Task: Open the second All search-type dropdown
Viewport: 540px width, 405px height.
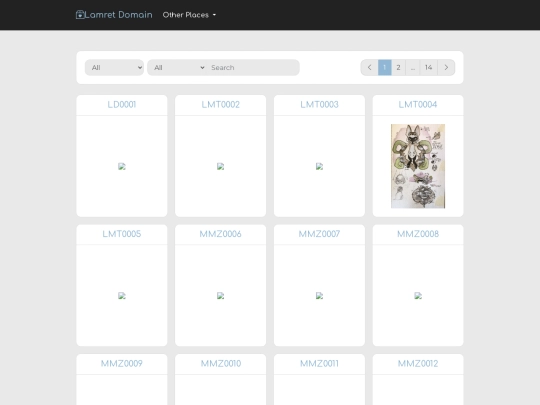Action: point(177,68)
